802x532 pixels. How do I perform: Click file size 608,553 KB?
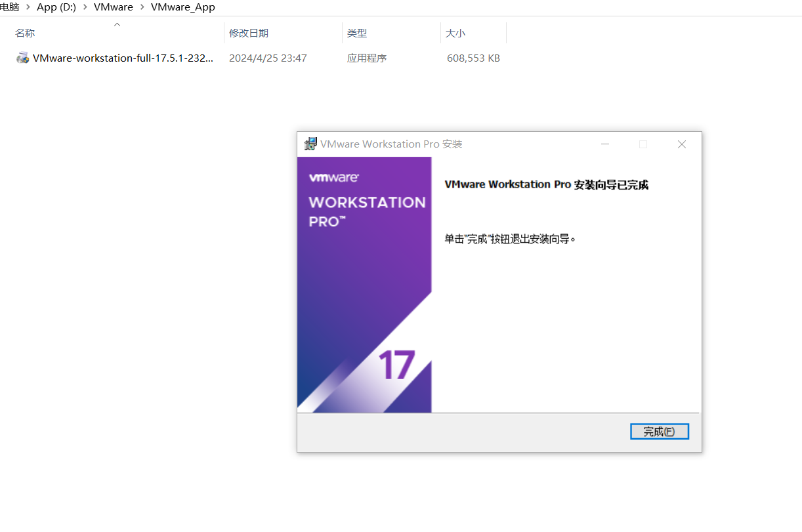tap(473, 58)
